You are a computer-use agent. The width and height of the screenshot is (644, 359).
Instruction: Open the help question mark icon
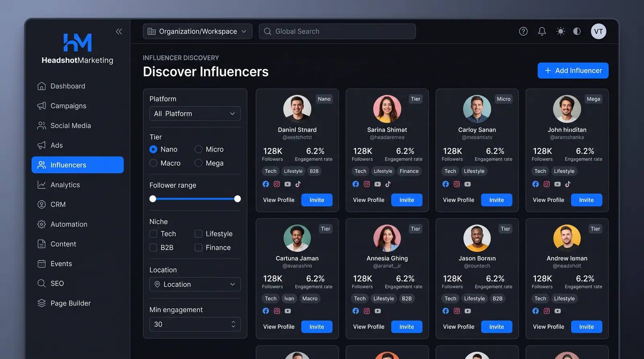tap(523, 31)
